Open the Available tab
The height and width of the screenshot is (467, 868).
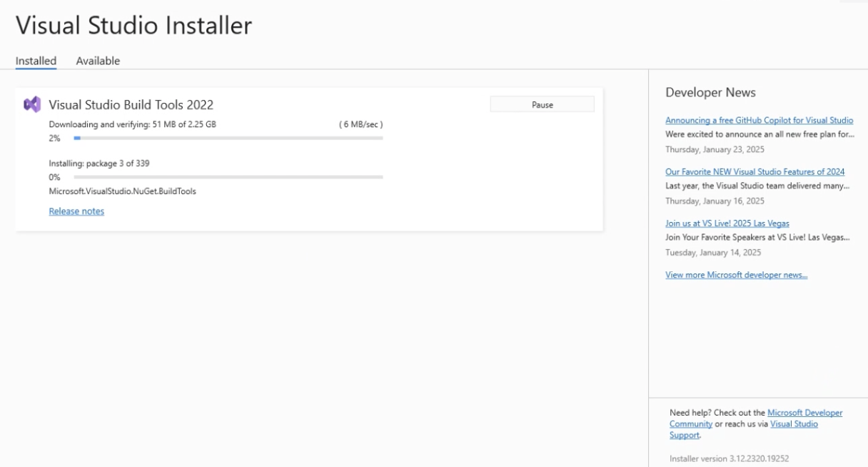point(98,61)
